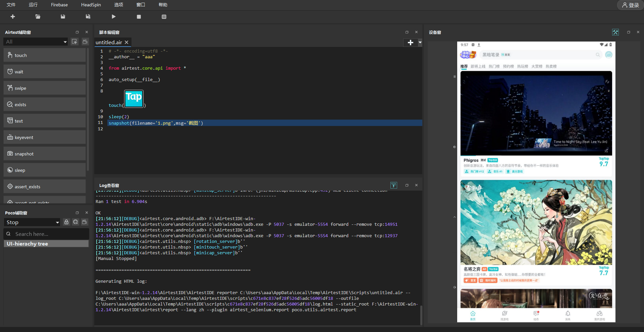Float the script editor panel
Image resolution: width=644 pixels, height=332 pixels.
pos(407,32)
